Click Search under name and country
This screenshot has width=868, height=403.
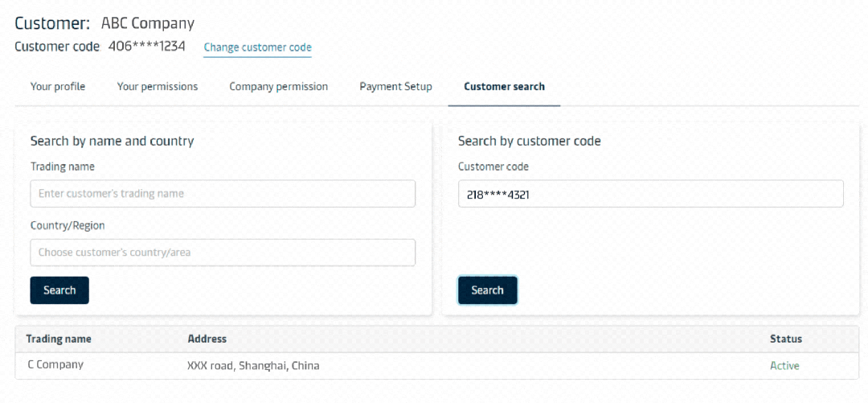click(x=59, y=290)
